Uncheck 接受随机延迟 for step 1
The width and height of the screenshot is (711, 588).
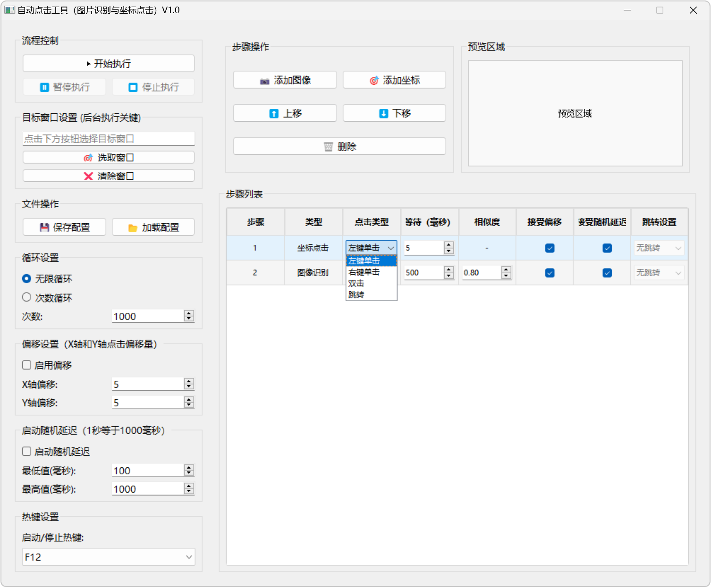(607, 248)
